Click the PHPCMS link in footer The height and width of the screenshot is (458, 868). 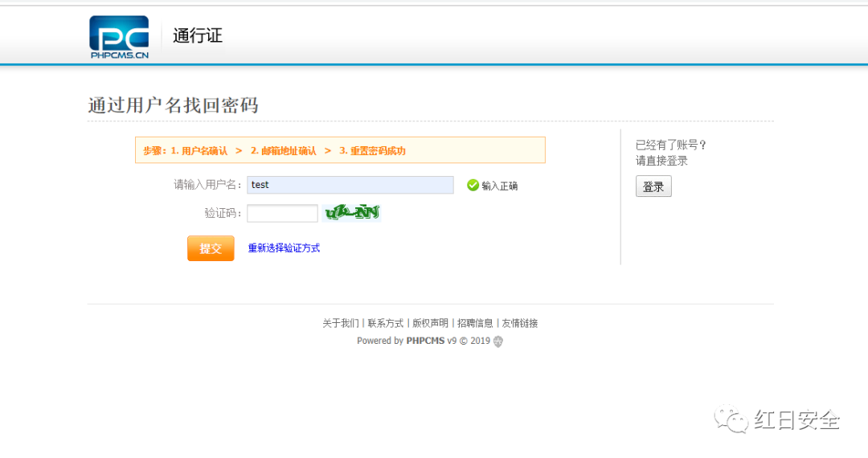pos(425,341)
